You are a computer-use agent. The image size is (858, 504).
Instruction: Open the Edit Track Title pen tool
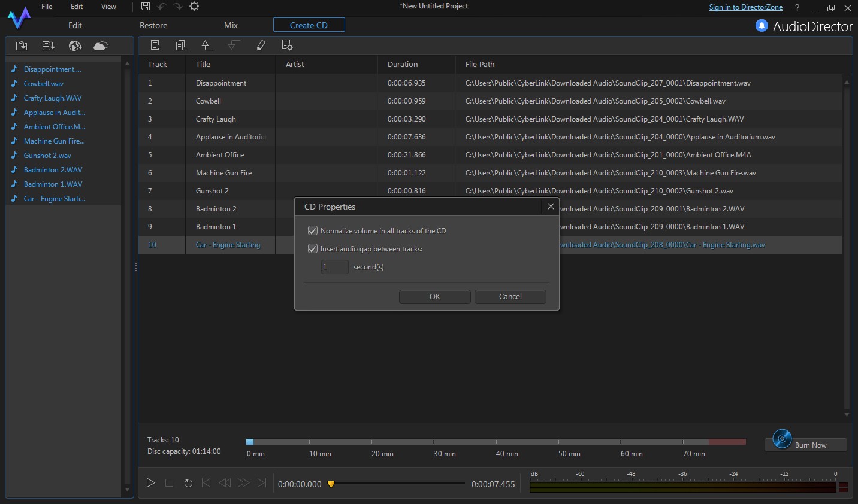tap(261, 45)
